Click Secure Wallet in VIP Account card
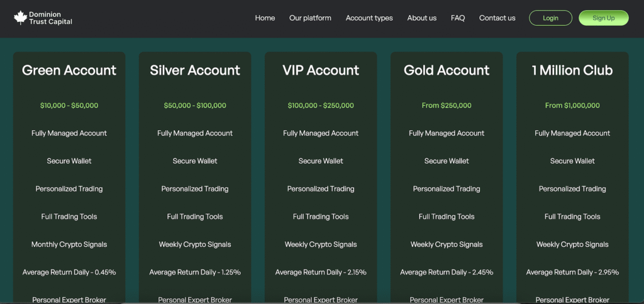 pos(321,161)
